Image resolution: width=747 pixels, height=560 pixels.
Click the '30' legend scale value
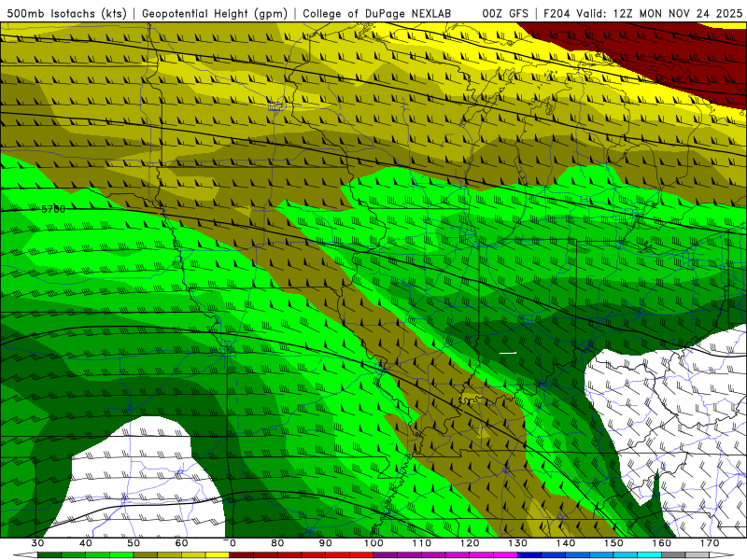coord(37,543)
